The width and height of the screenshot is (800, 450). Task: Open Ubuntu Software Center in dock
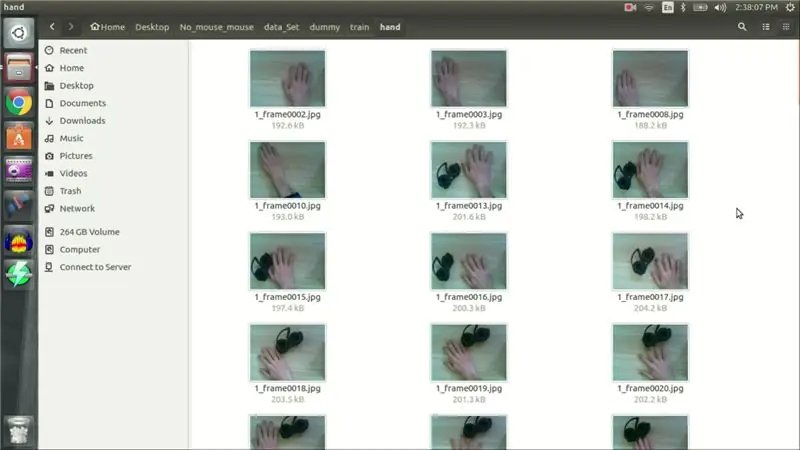(x=19, y=137)
